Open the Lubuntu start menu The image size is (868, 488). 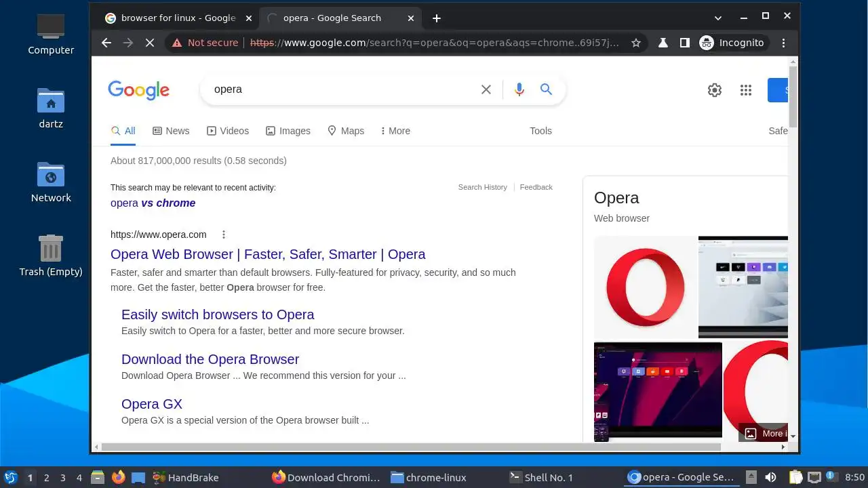[x=10, y=477]
